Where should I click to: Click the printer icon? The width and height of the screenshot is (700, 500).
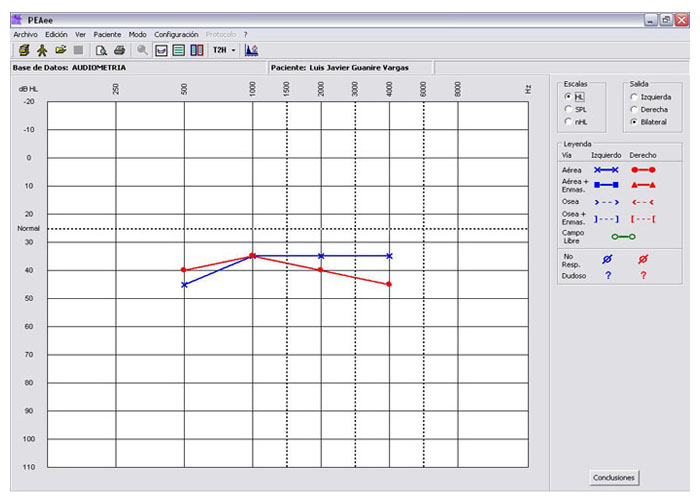[119, 49]
